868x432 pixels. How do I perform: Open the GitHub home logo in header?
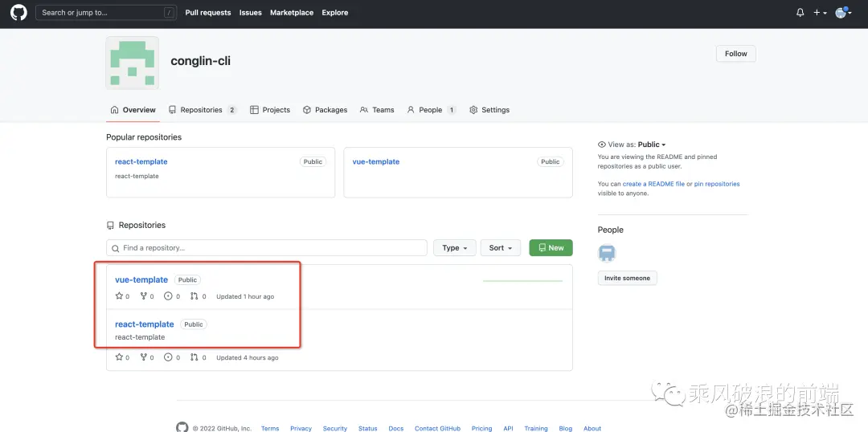[18, 13]
